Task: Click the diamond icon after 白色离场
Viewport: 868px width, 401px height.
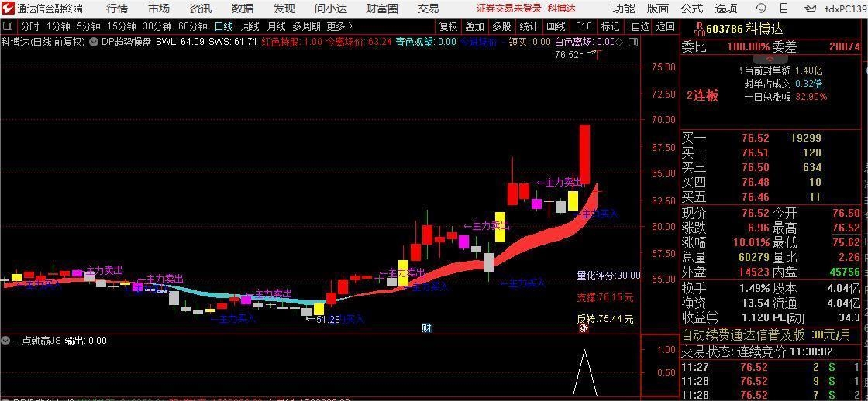Action: point(619,42)
